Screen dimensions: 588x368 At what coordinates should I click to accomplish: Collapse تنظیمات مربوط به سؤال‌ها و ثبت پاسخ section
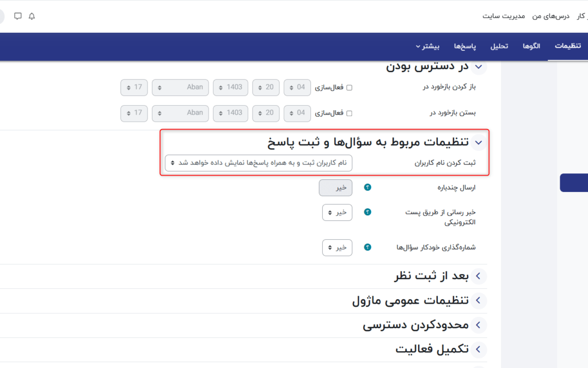pos(479,143)
